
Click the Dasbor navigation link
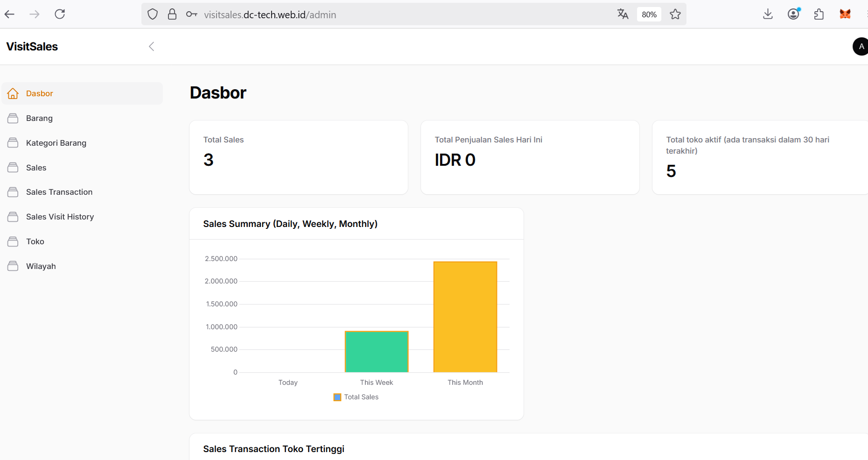point(40,93)
